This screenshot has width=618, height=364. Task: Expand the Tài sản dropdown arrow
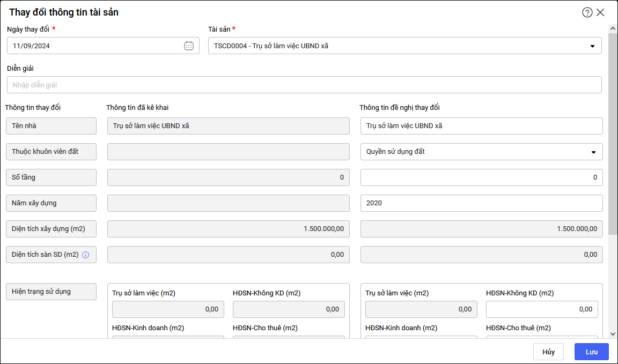592,46
